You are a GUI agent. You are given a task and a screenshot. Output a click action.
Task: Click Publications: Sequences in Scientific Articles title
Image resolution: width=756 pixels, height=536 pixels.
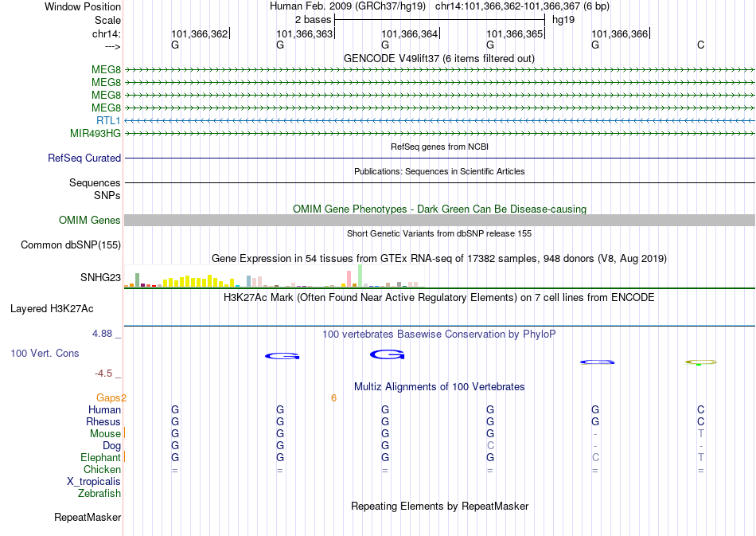click(439, 171)
